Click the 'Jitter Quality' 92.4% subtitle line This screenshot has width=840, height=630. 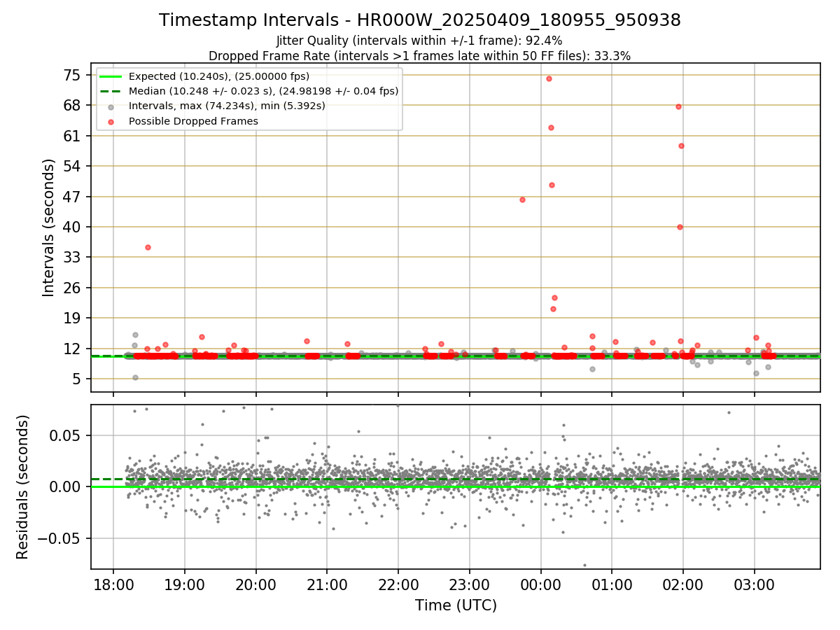pyautogui.click(x=419, y=41)
